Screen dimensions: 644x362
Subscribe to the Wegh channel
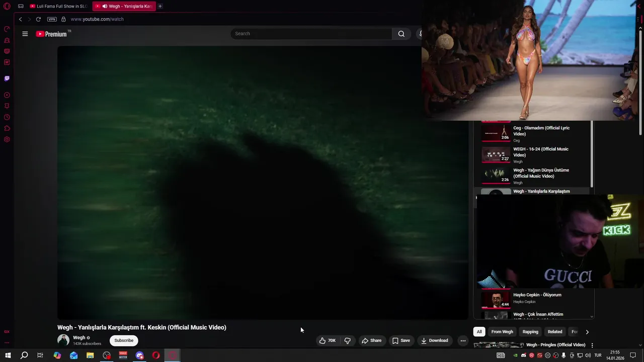tap(124, 340)
